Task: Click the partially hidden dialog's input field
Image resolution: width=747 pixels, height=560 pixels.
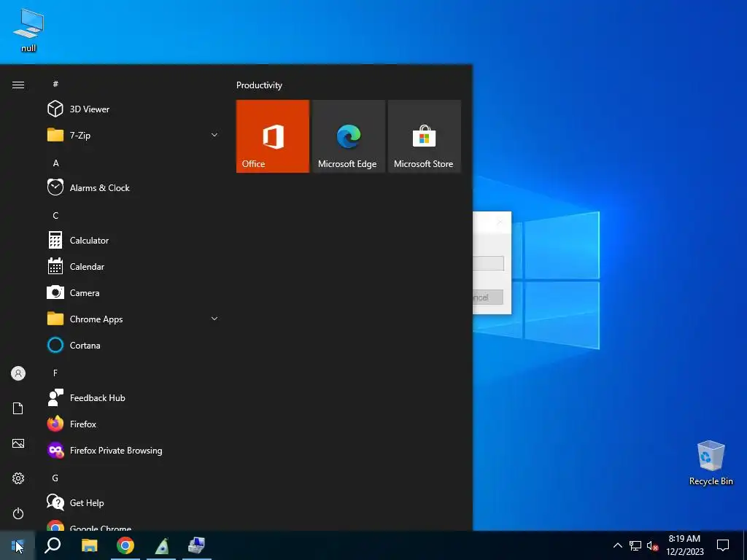Action: pos(488,263)
